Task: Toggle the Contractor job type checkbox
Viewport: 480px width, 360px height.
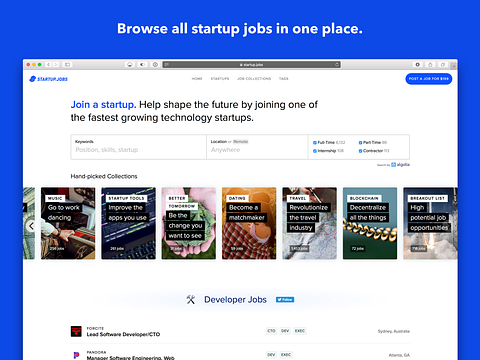Action: pyautogui.click(x=360, y=151)
